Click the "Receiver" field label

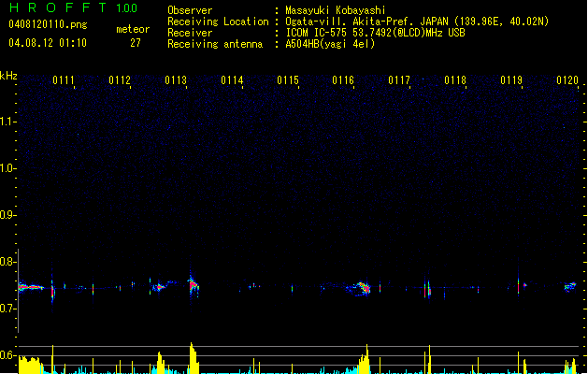[190, 33]
